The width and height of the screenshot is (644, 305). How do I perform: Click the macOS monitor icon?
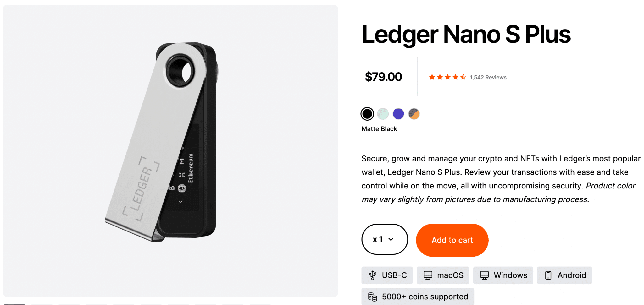pos(428,275)
